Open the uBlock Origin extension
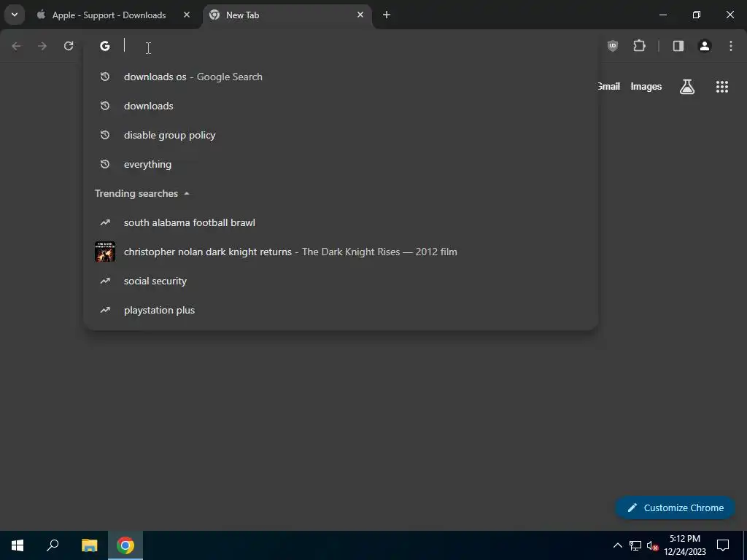 click(x=613, y=46)
